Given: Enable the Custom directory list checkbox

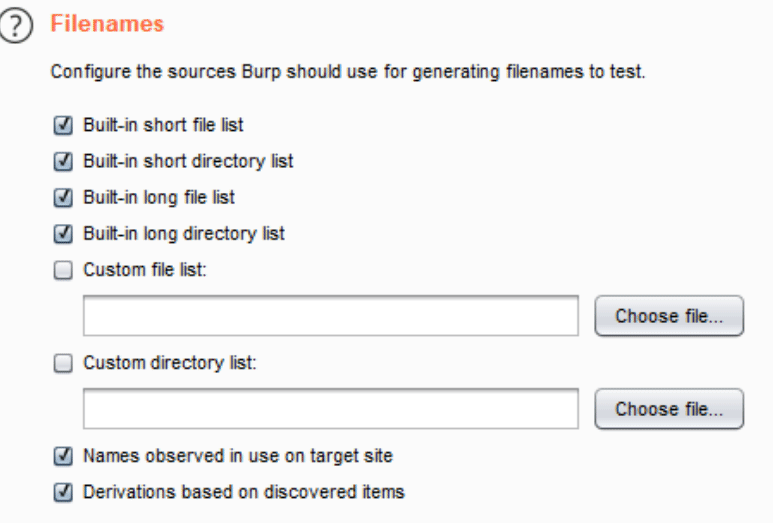Looking at the screenshot, I should coord(63,363).
